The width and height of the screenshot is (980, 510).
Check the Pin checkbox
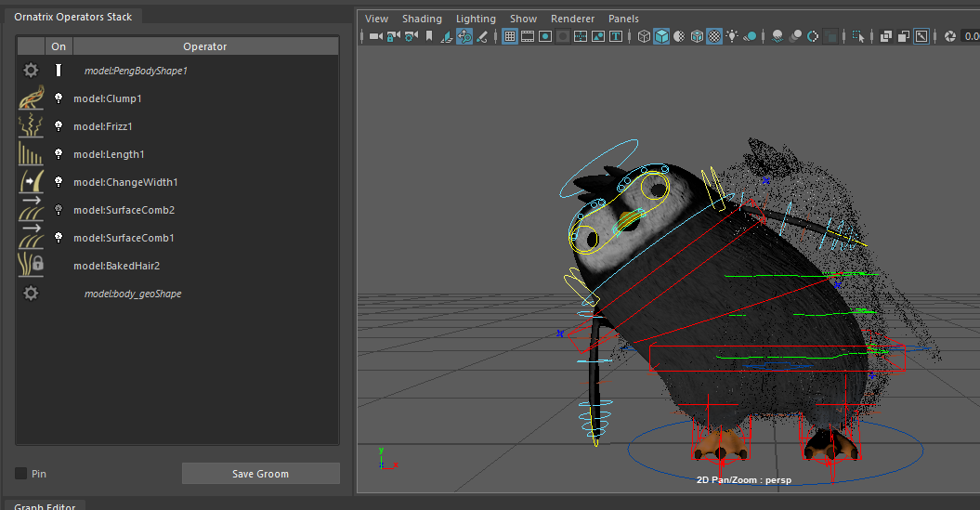click(x=21, y=474)
